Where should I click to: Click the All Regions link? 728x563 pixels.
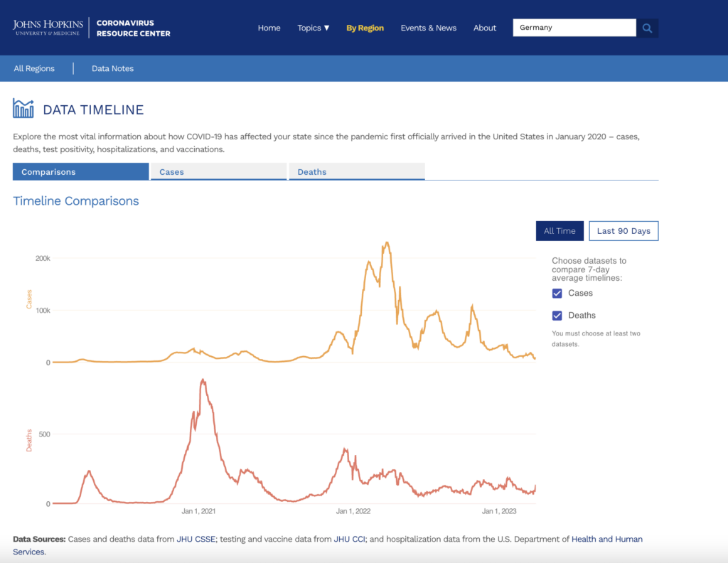[x=34, y=68]
